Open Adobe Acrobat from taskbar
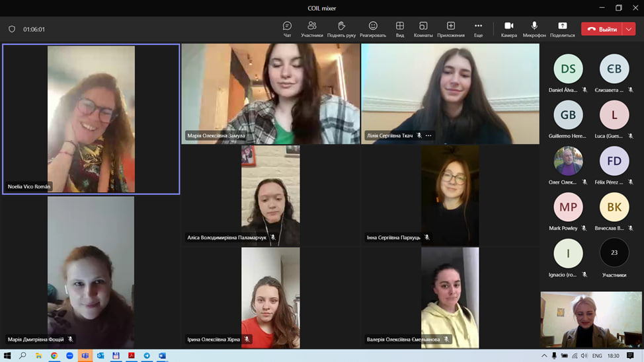This screenshot has height=362, width=644. pyautogui.click(x=132, y=355)
